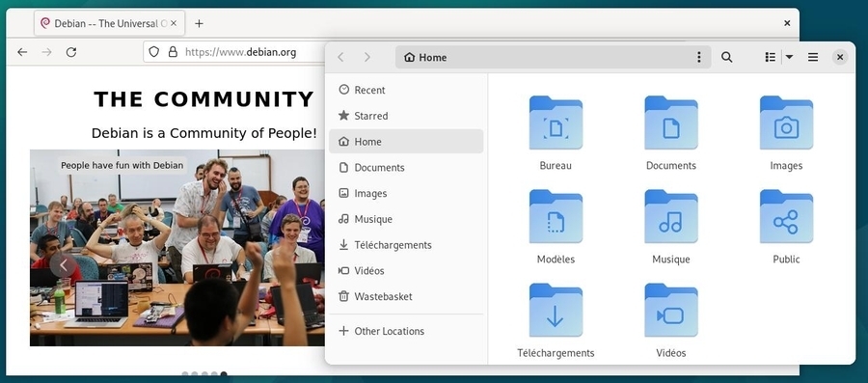Show previous slide in the Debian carousel
The width and height of the screenshot is (868, 383).
pos(63,265)
